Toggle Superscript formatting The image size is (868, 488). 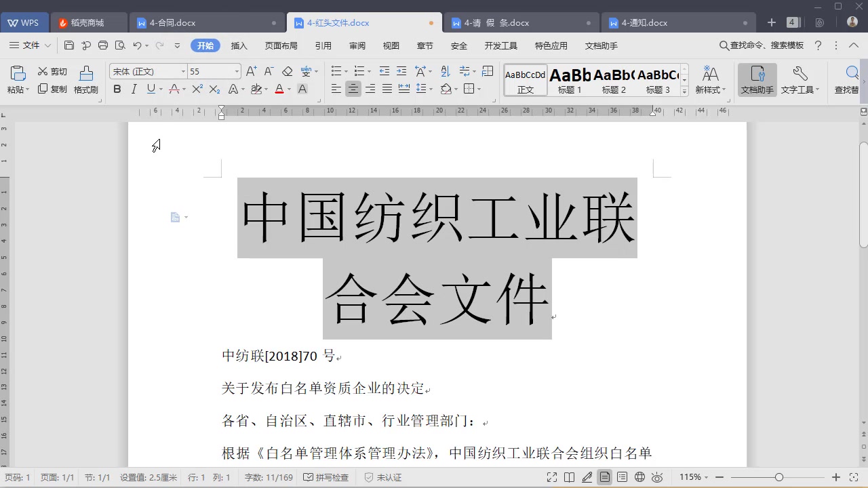pyautogui.click(x=197, y=89)
